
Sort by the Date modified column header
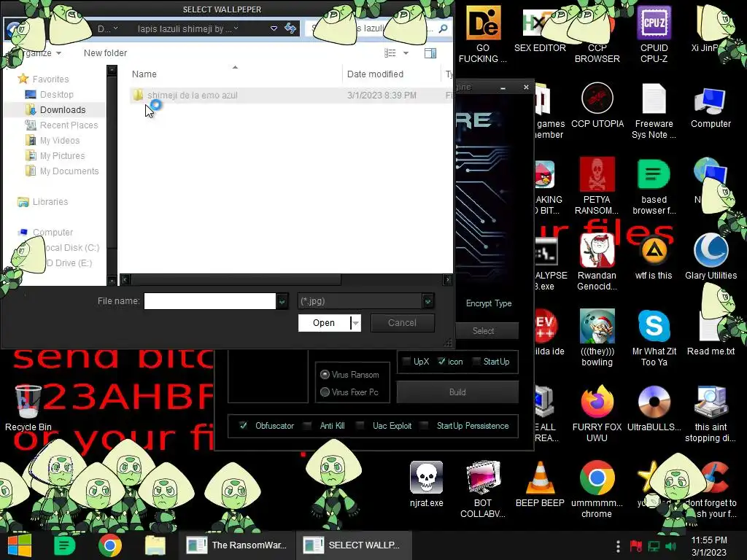click(375, 74)
